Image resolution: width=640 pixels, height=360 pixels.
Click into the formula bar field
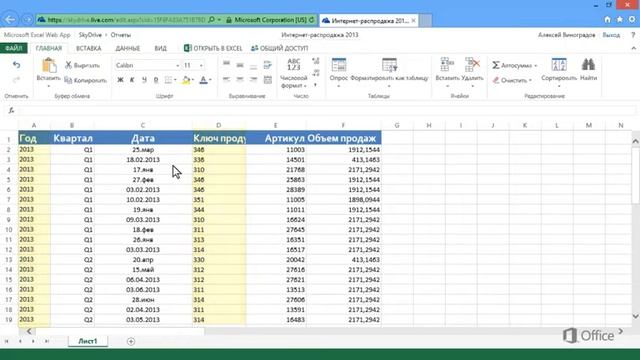pyautogui.click(x=327, y=110)
